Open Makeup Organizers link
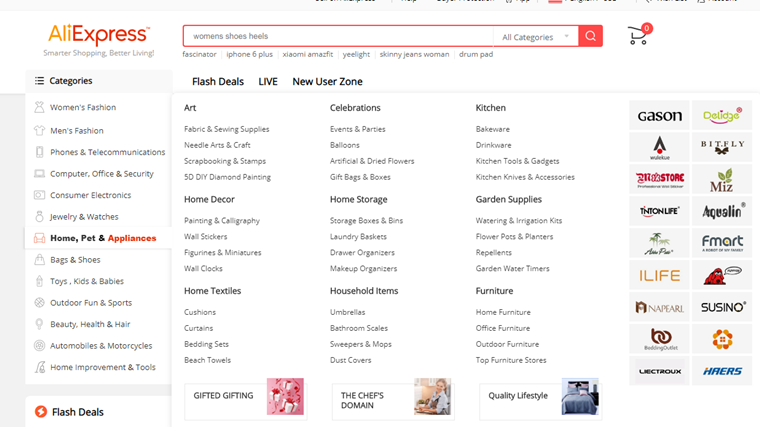The image size is (760, 427). (x=364, y=269)
